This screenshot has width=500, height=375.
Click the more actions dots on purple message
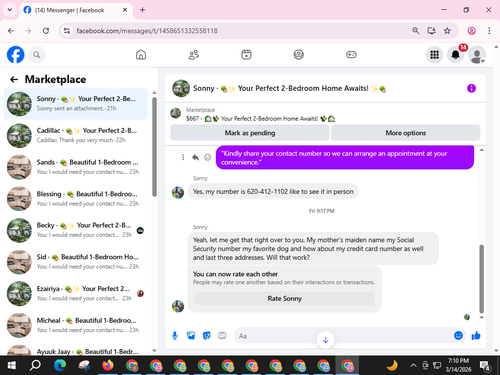pyautogui.click(x=183, y=157)
